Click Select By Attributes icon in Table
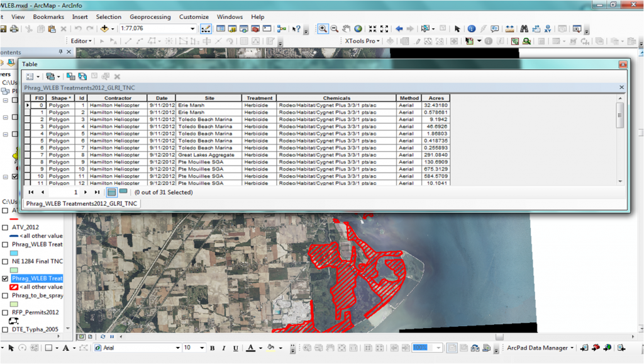The height and width of the screenshot is (364, 644). coord(70,76)
